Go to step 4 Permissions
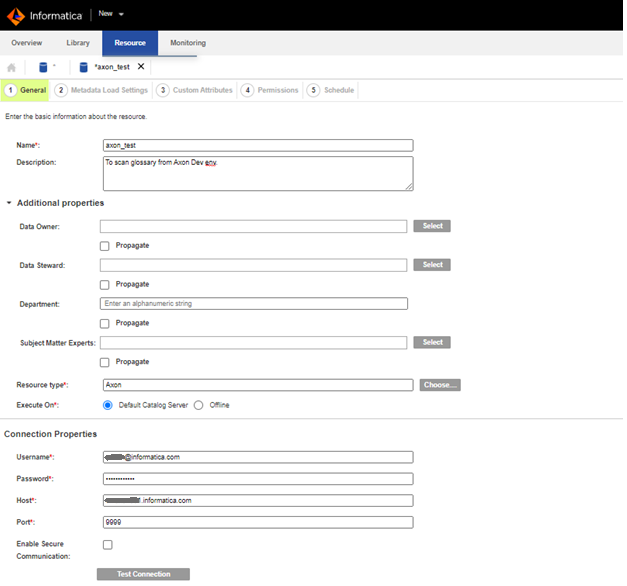The width and height of the screenshot is (627, 586). coord(270,90)
